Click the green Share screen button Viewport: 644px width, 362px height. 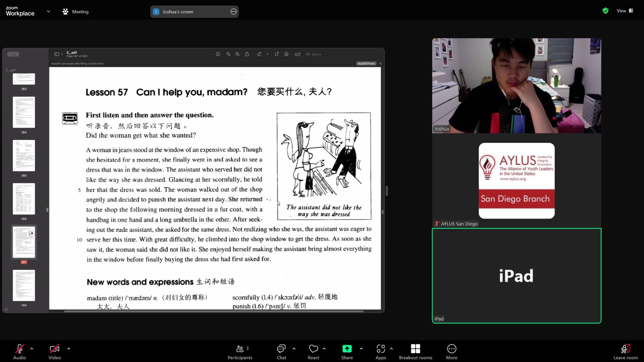pyautogui.click(x=347, y=352)
